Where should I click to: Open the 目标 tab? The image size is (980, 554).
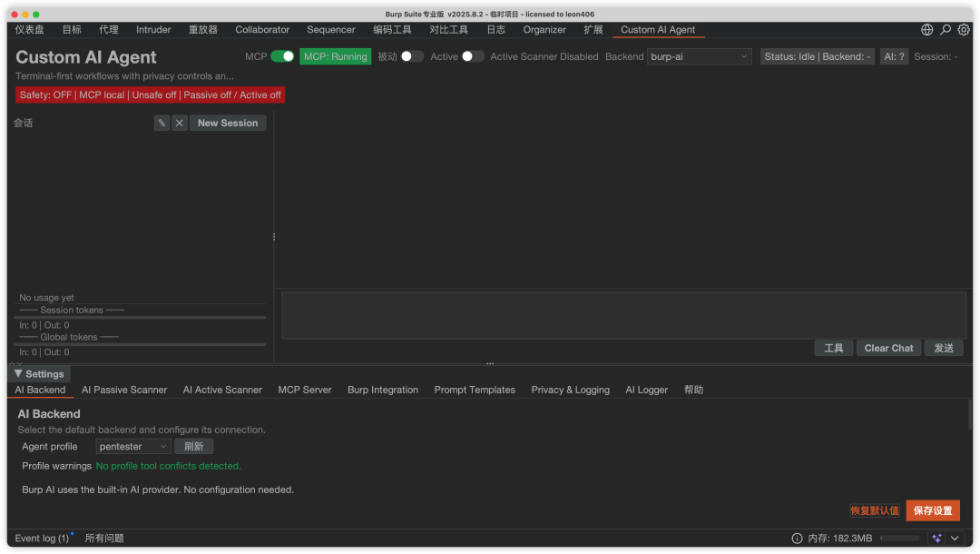click(72, 29)
